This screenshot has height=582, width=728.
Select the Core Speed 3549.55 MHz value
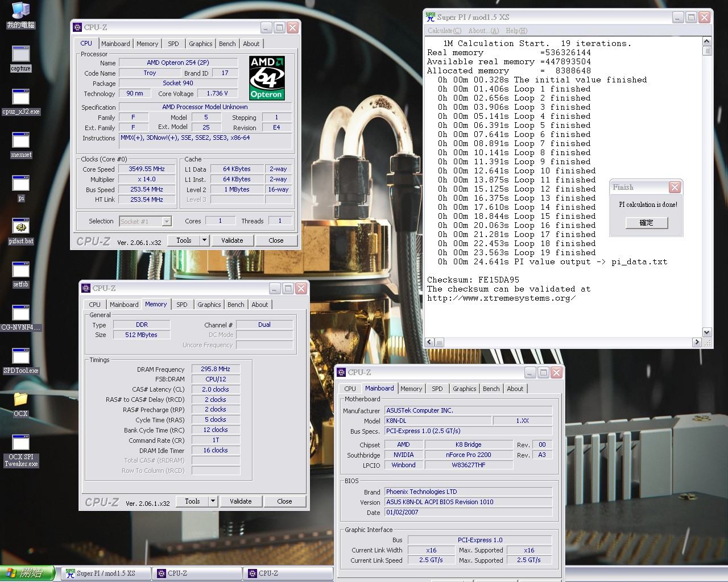coord(147,169)
